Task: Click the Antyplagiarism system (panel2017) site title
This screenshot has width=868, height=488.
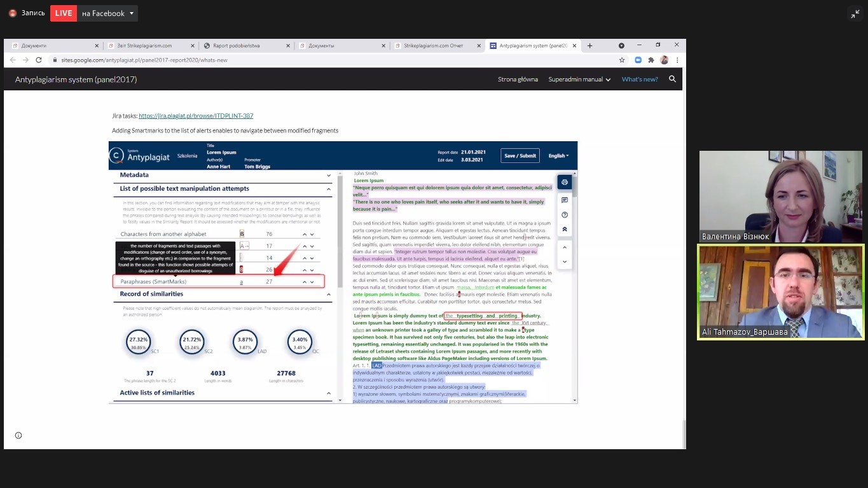Action: [x=76, y=80]
